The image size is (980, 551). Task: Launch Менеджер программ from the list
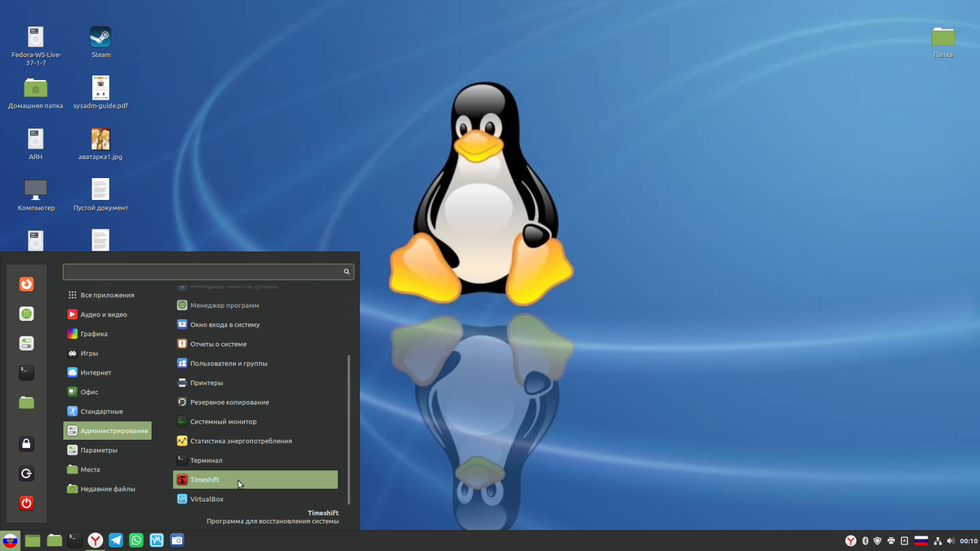click(x=256, y=305)
